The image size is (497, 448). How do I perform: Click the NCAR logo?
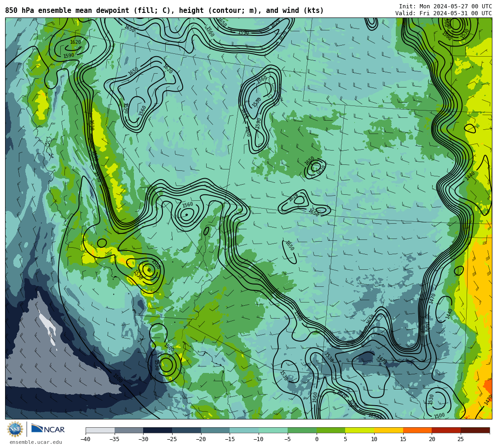pos(48,429)
